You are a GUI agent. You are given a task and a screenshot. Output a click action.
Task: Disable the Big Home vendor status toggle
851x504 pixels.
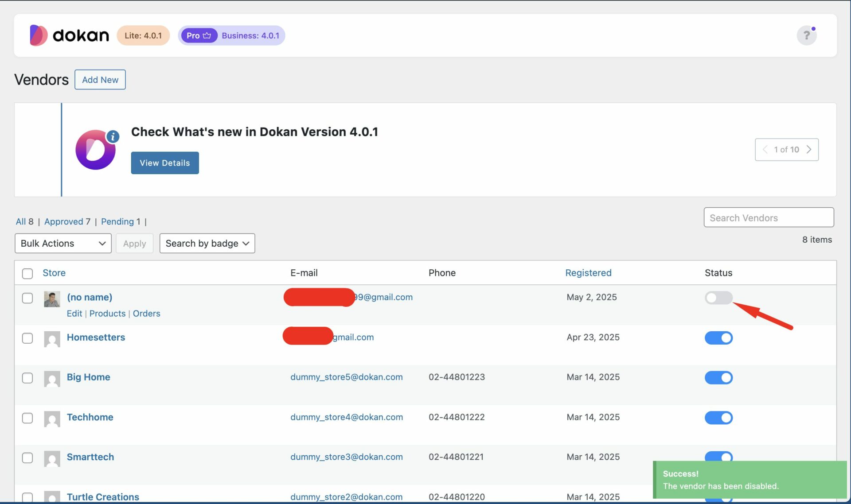pyautogui.click(x=718, y=378)
